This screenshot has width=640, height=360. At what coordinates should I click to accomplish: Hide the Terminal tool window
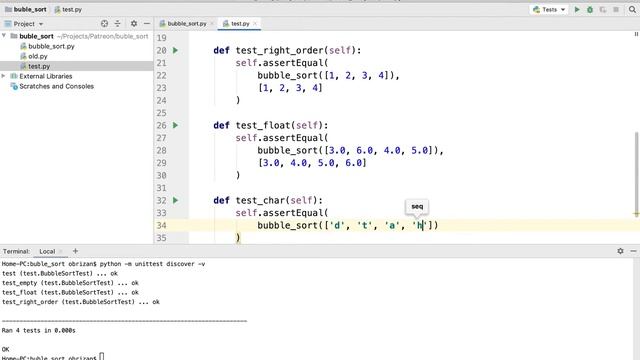[x=633, y=251]
